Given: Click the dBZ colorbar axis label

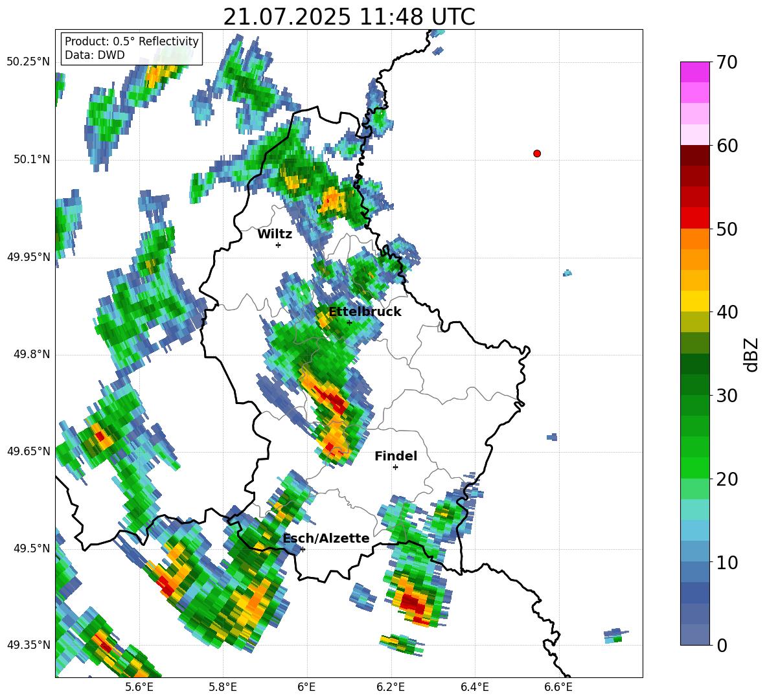Looking at the screenshot, I should [750, 354].
